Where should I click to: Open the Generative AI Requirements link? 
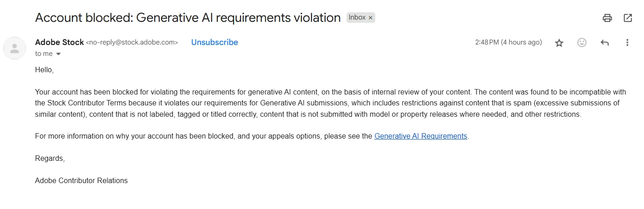(420, 136)
